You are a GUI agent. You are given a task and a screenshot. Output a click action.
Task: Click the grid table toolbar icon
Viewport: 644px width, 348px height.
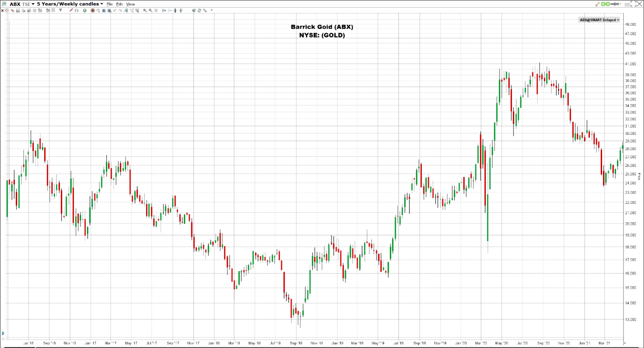click(18, 10)
